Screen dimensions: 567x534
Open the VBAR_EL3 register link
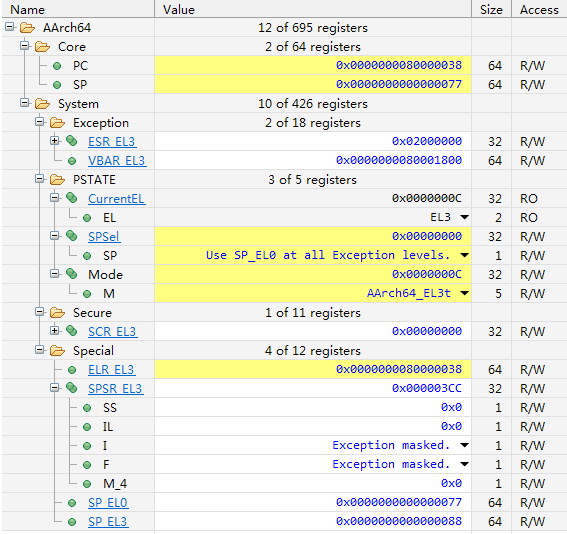coord(117,161)
